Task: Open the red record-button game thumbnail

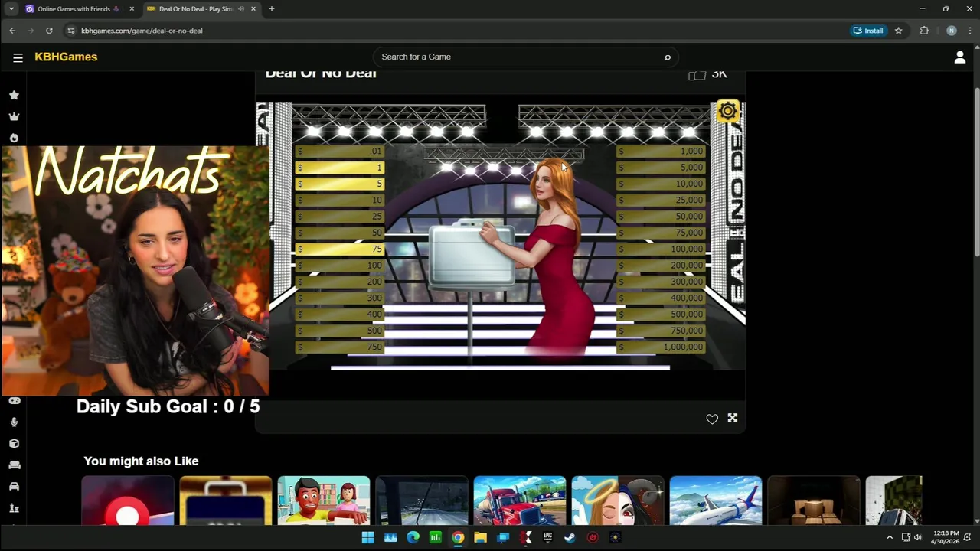Action: (x=128, y=500)
